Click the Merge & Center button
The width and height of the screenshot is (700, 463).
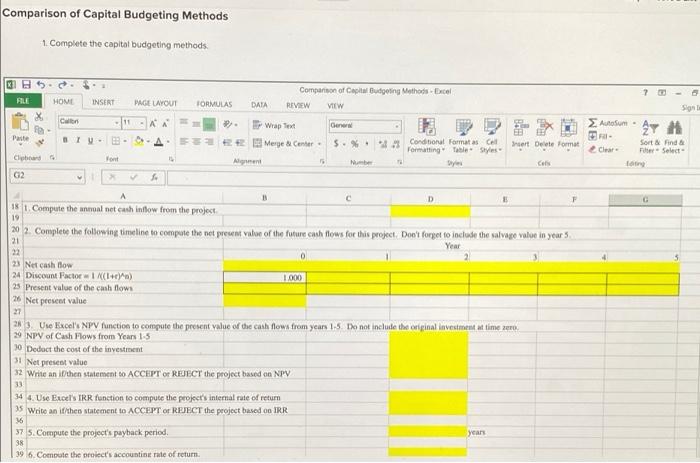(x=283, y=143)
